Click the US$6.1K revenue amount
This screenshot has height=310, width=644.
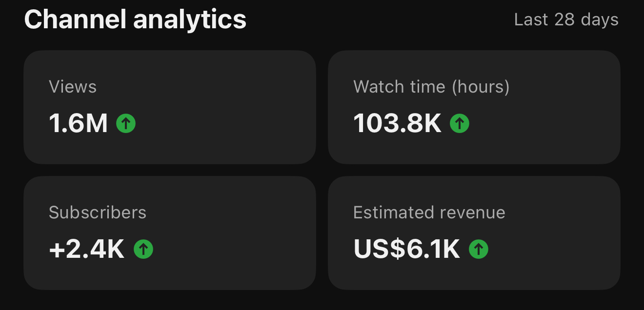tap(407, 250)
